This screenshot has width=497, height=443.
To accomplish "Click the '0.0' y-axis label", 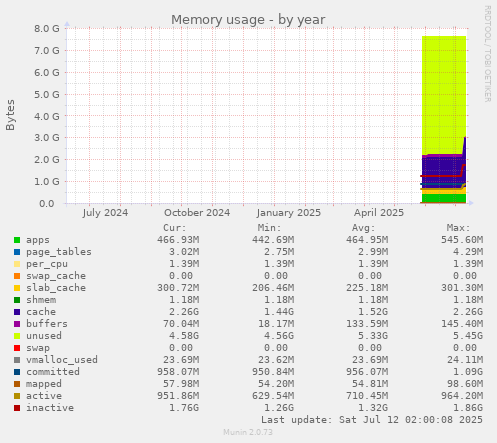I will pyautogui.click(x=47, y=204).
